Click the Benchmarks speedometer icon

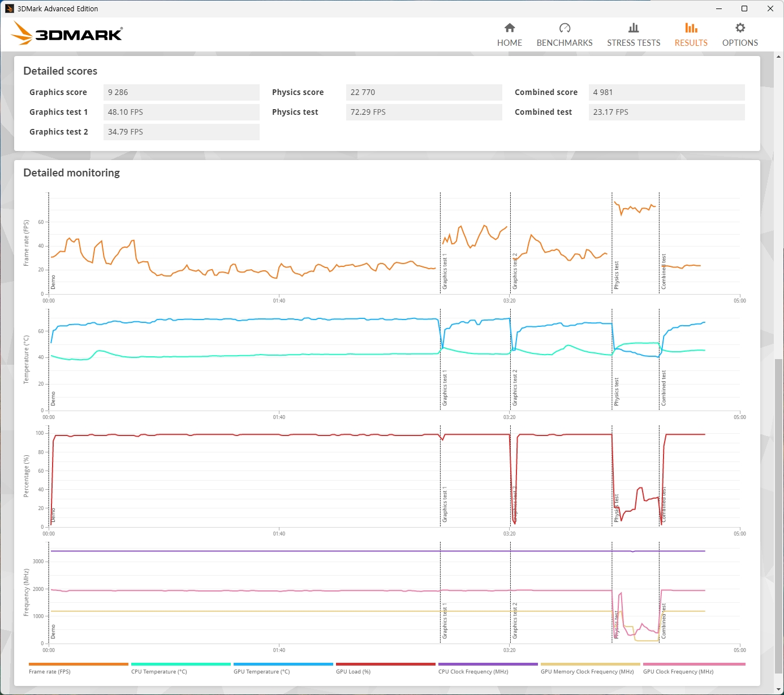565,28
